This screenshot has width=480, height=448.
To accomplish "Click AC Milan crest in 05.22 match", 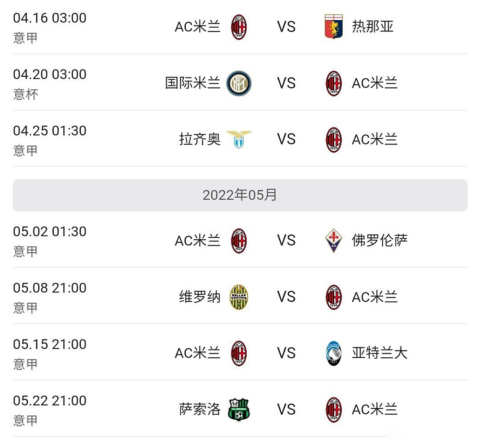I will (333, 409).
